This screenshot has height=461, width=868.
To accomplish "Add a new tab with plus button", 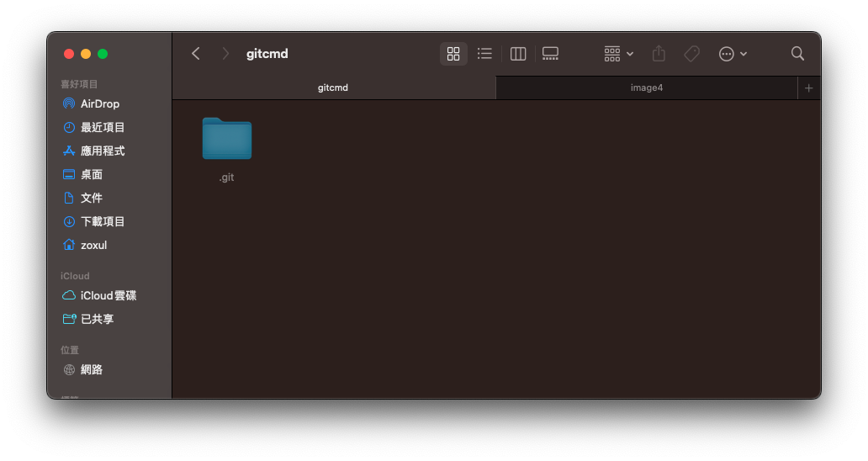I will click(808, 87).
